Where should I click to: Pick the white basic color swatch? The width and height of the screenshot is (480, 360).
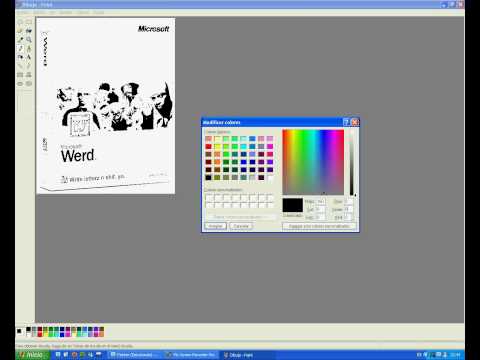[270, 178]
